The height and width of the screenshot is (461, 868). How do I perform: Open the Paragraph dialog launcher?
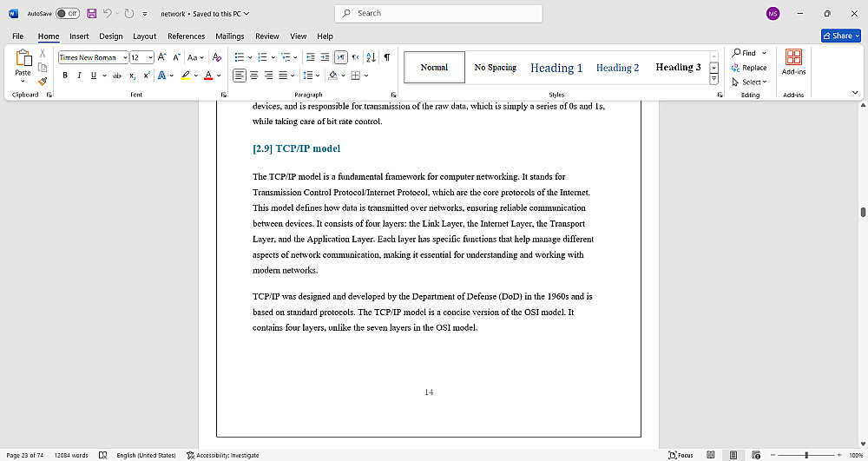[x=393, y=95]
